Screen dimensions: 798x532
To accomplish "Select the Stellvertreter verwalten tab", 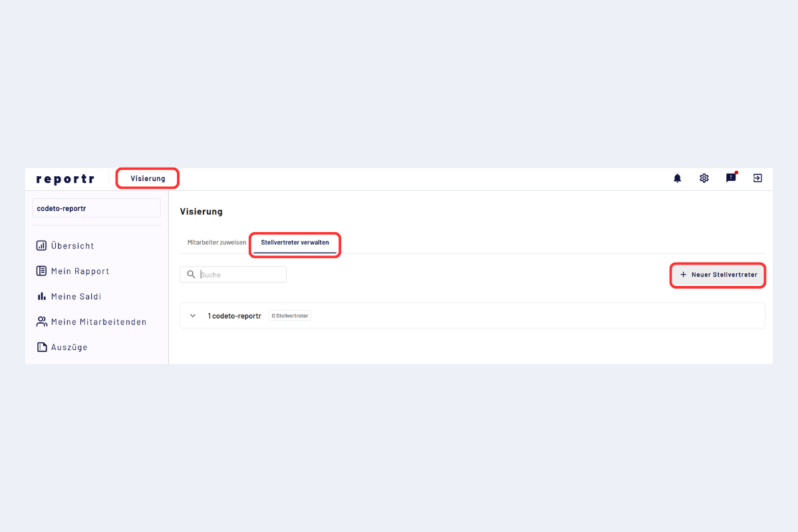I will (x=295, y=243).
